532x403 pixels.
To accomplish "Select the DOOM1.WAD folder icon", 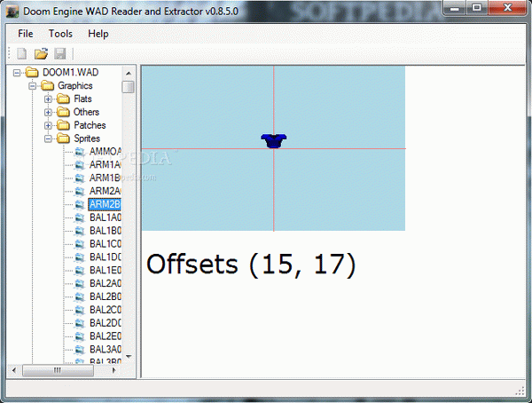I will click(x=32, y=73).
